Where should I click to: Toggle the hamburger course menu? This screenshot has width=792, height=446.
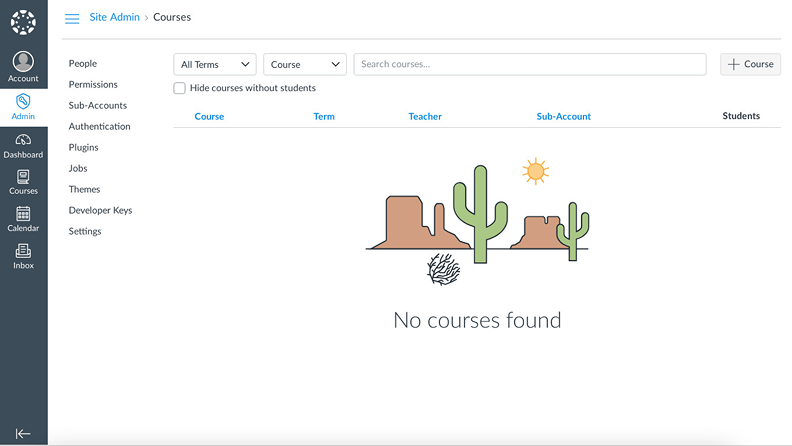[72, 19]
